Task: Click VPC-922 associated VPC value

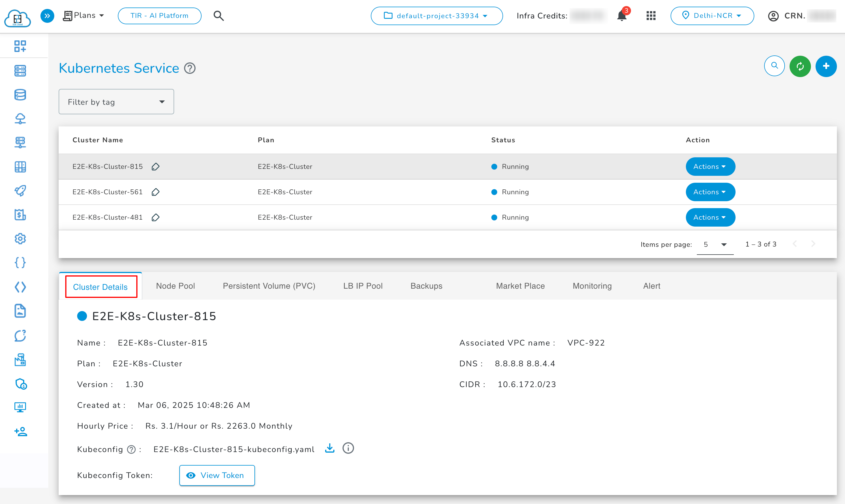Action: click(x=586, y=343)
